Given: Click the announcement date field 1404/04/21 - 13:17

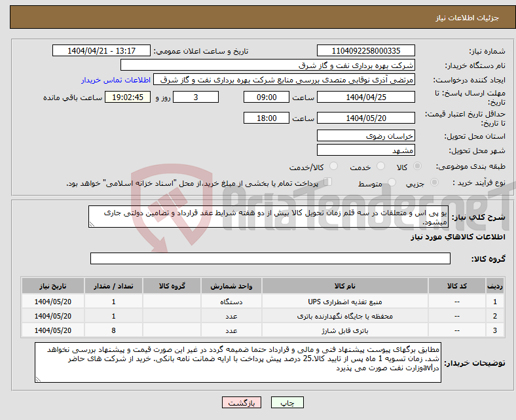Looking at the screenshot, I should 101,50.
